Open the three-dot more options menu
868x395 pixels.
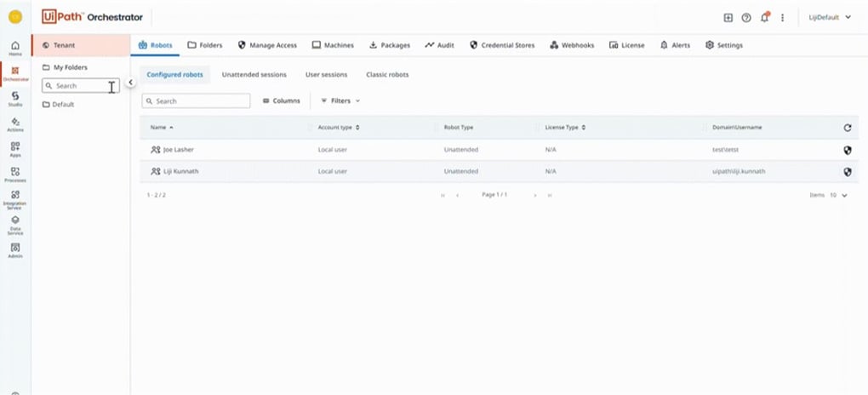coord(782,18)
